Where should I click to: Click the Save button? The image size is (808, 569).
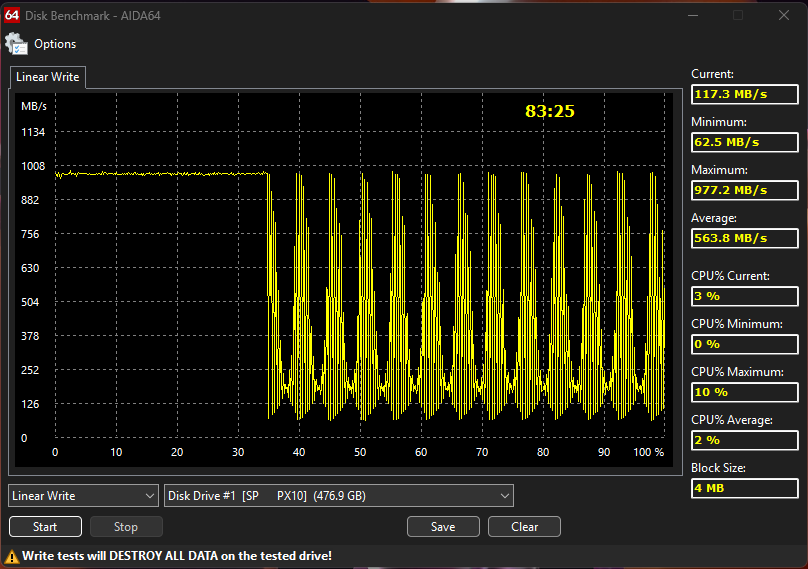[x=443, y=527]
